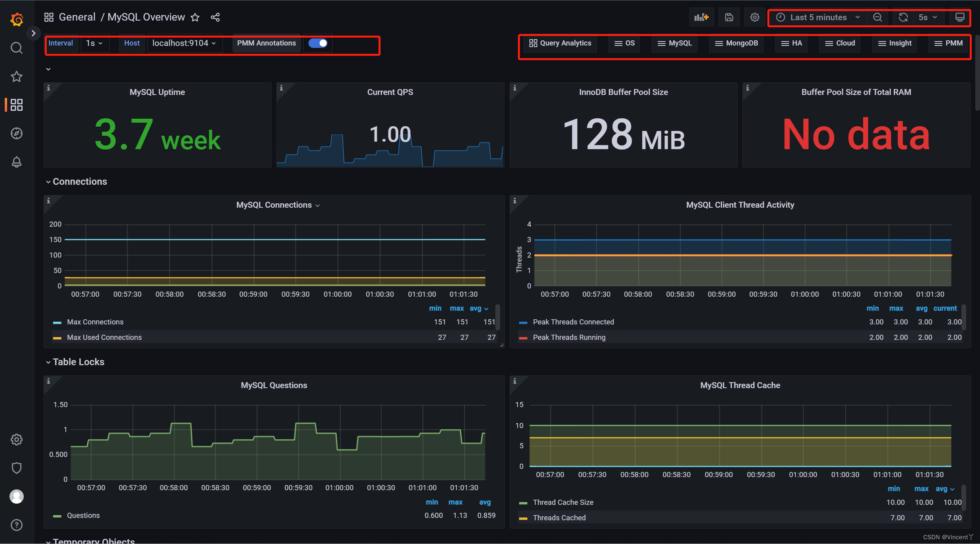Star the MySQL Overview dashboard

click(x=195, y=17)
